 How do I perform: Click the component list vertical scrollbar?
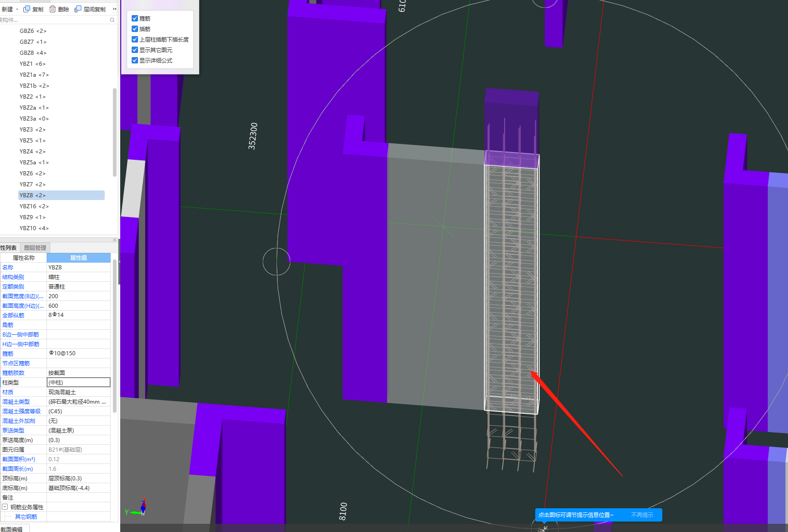pyautogui.click(x=114, y=132)
